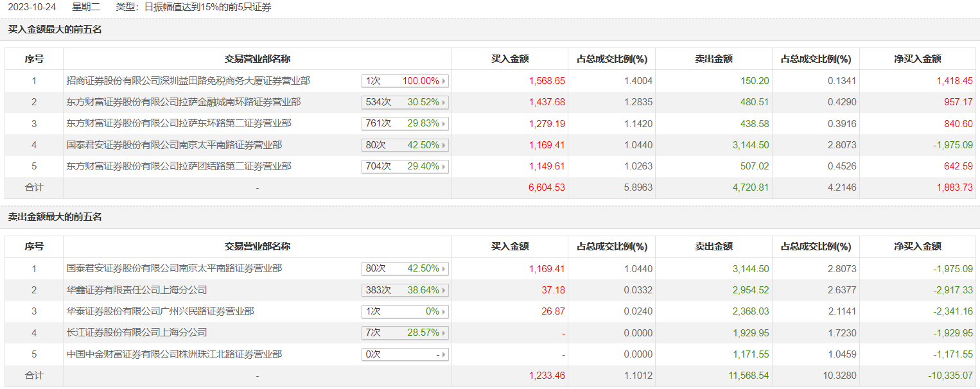Click the 买入金额最大的前五名 section header
This screenshot has height=389, width=980.
coord(55,30)
